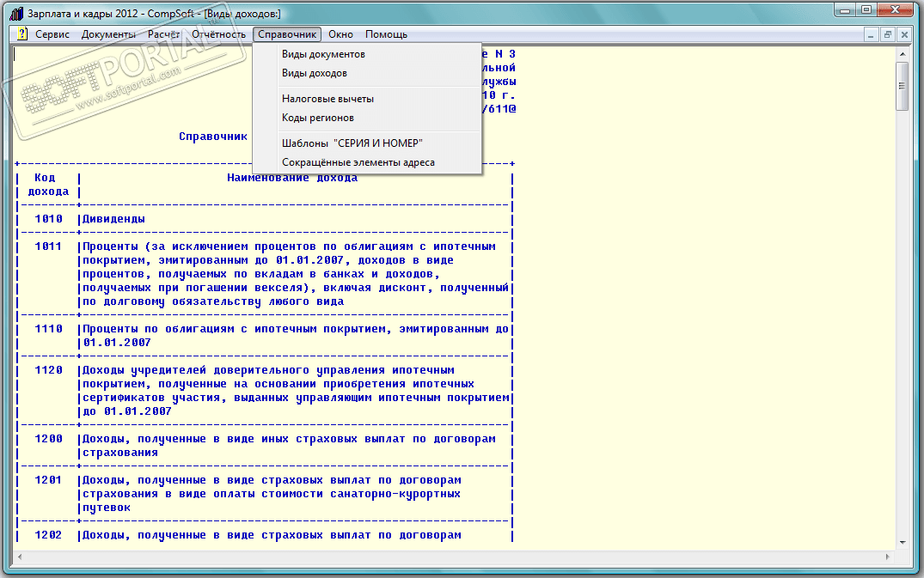
Task: Close the main application window
Action: 895,10
